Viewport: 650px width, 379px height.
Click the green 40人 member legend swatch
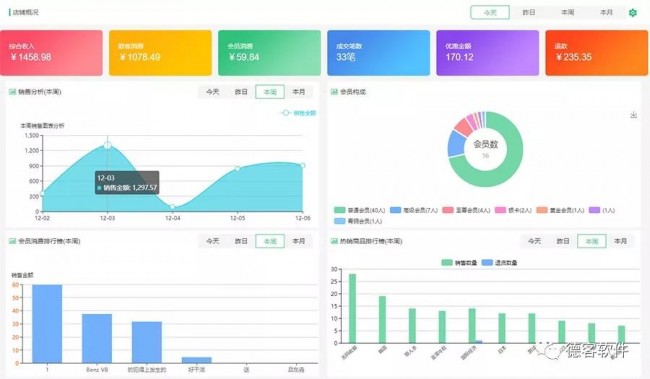(x=340, y=210)
